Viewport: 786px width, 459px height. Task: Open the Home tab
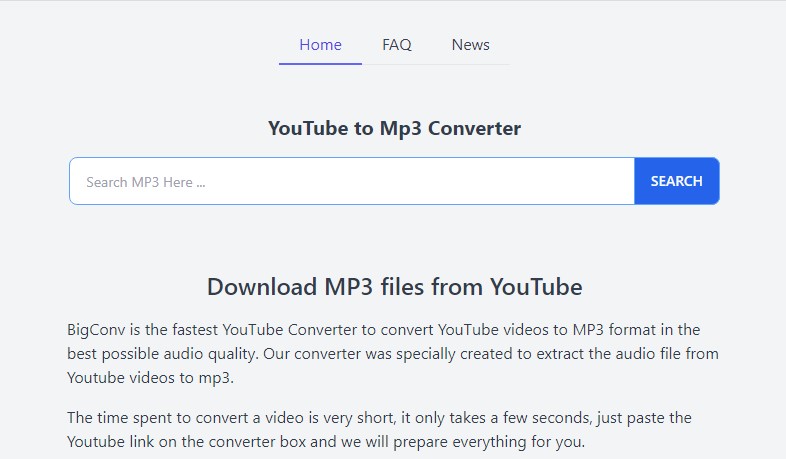tap(320, 45)
